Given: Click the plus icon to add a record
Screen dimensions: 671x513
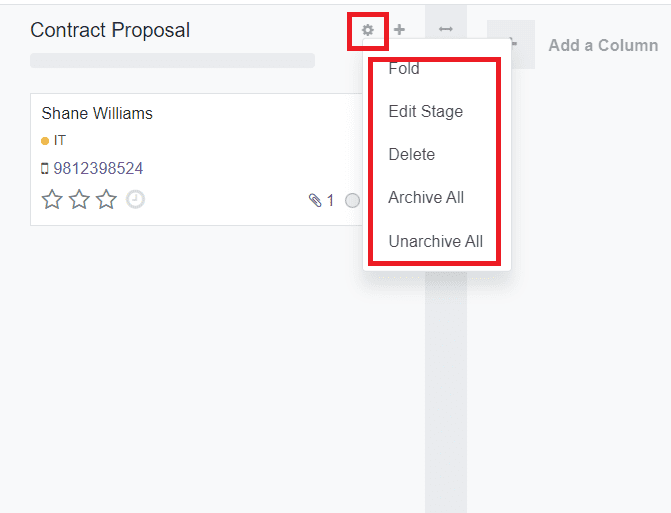Looking at the screenshot, I should point(399,30).
